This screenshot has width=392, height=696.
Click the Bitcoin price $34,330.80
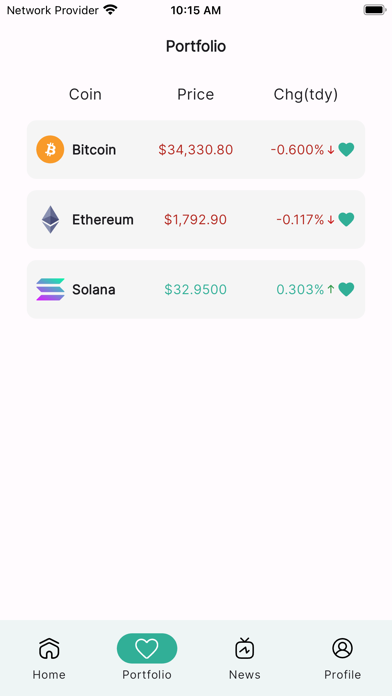[196, 150]
